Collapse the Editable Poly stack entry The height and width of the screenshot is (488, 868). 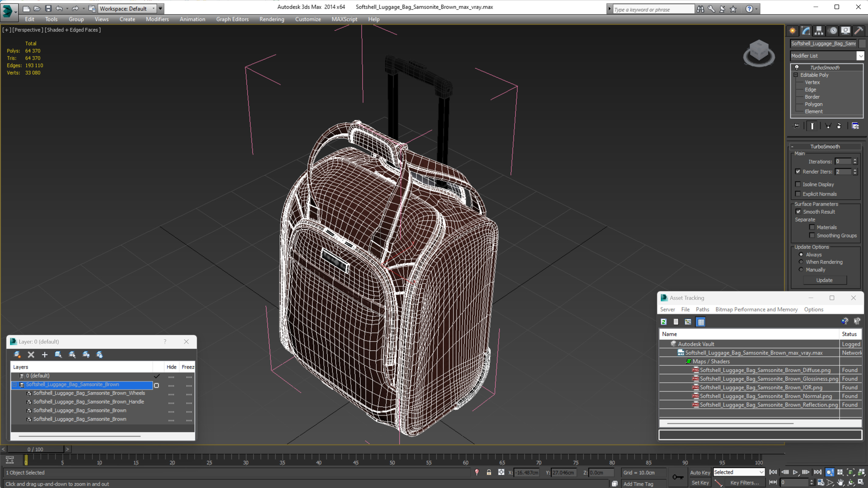point(796,75)
